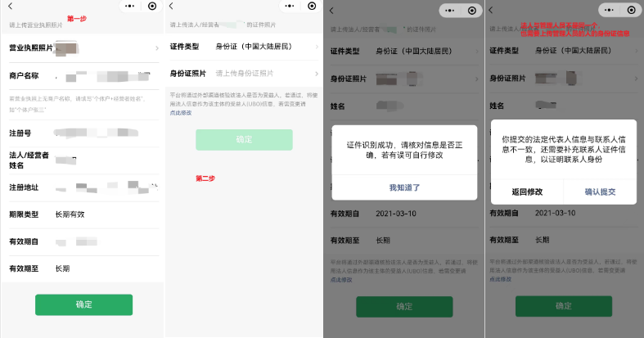The width and height of the screenshot is (644, 338).
Task: Choose 返回修改 in the dialog
Action: (x=527, y=192)
